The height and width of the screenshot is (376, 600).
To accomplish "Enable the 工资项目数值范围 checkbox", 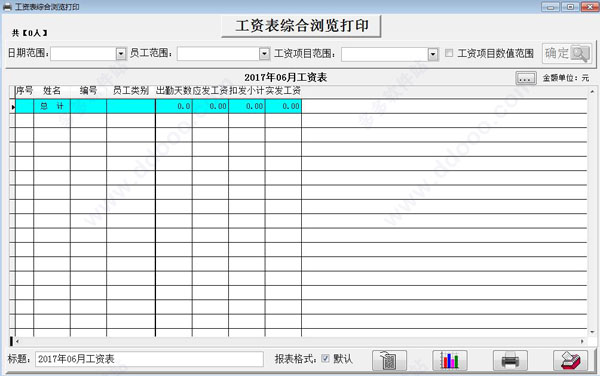I will pyautogui.click(x=449, y=53).
